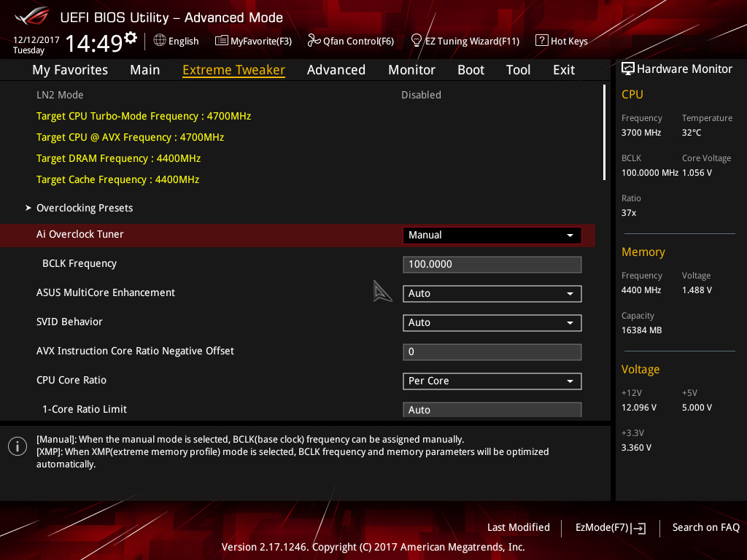Click AVX Core Ratio Negative Offset field
This screenshot has height=560, width=747.
[x=492, y=352]
